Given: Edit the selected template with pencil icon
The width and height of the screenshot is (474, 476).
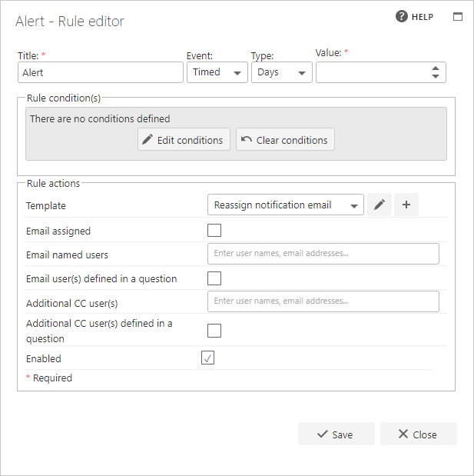Looking at the screenshot, I should pos(379,205).
